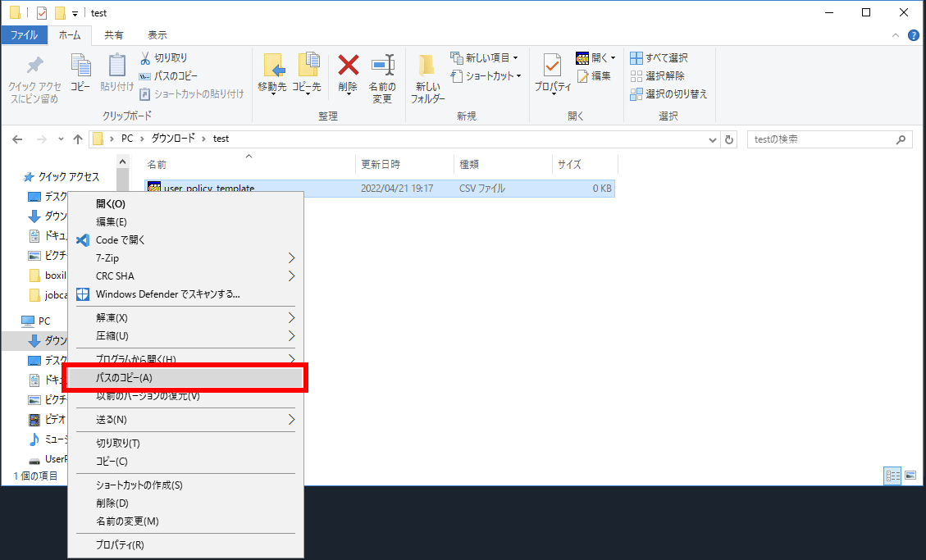This screenshot has width=926, height=560.
Task: Open help question mark icon
Action: click(913, 35)
